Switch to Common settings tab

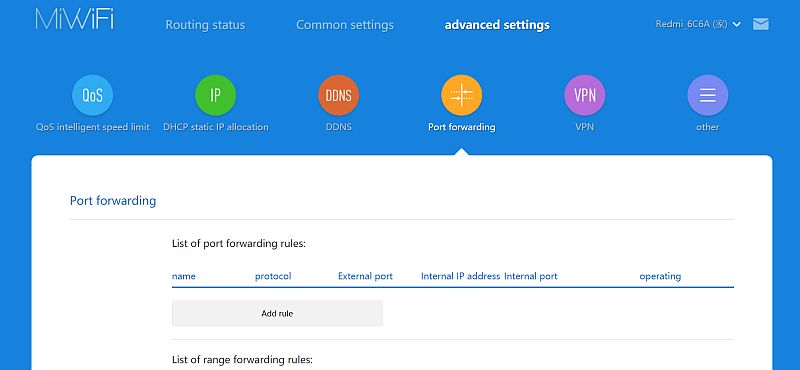tap(345, 24)
